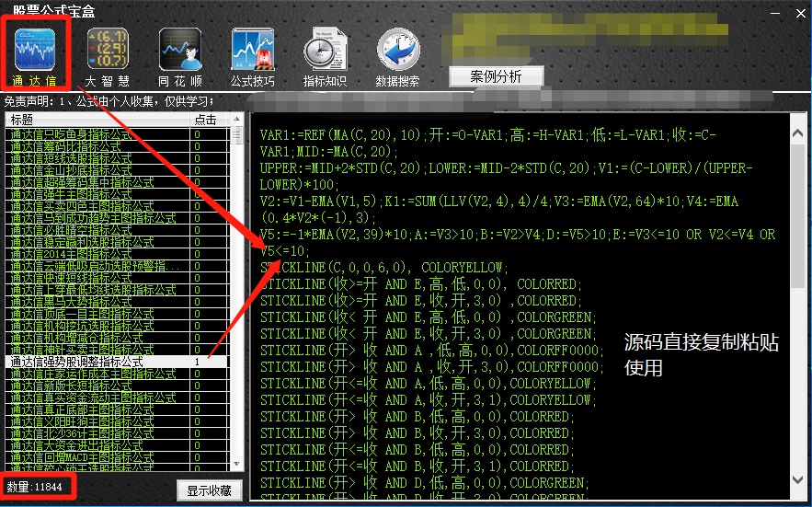Viewport: 812px width, 507px height.
Task: Select 通达信云端低吸启动选股预警 row
Action: tap(118, 266)
